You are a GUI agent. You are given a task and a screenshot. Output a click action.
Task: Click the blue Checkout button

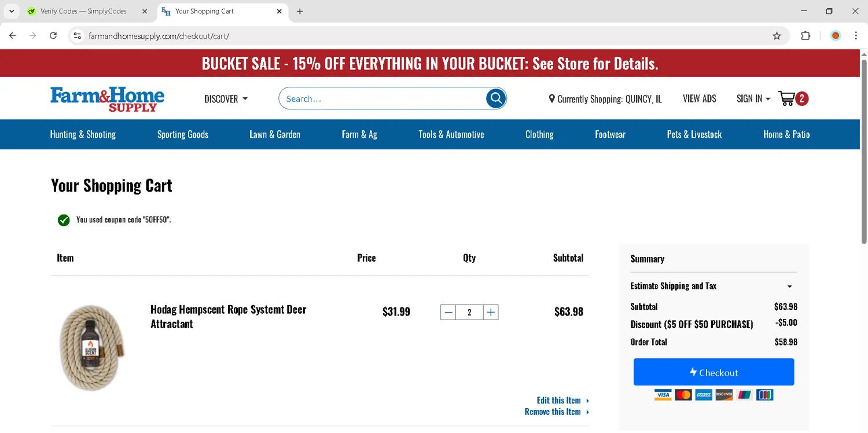(713, 372)
